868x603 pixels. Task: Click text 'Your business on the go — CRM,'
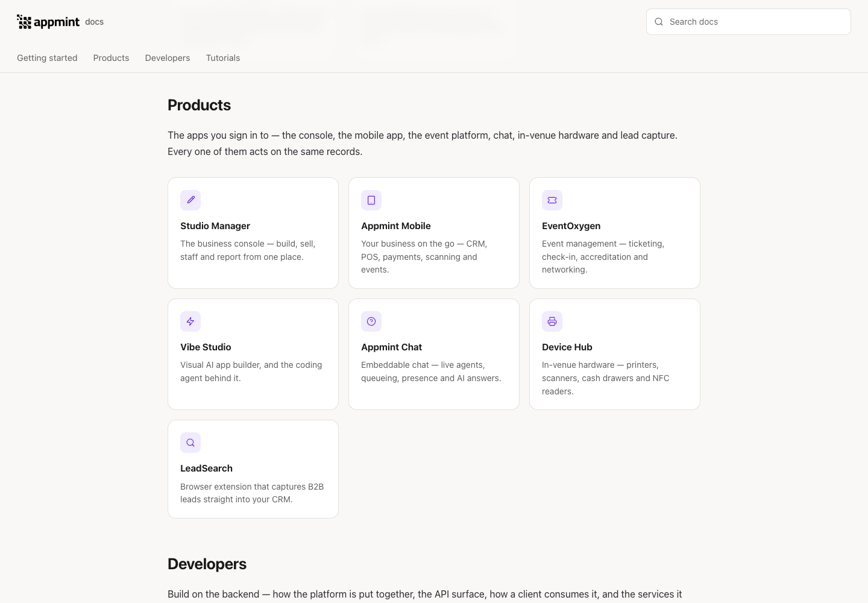coord(424,244)
